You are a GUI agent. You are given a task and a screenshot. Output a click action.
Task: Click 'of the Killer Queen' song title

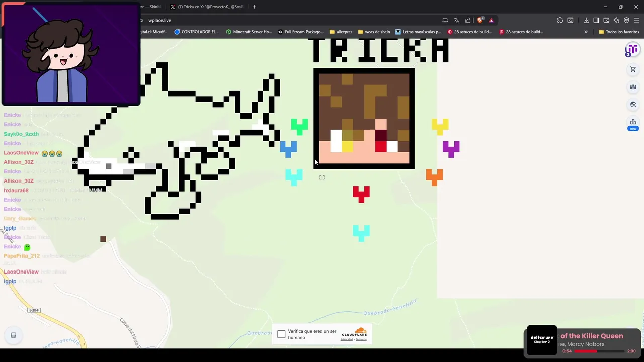pyautogui.click(x=592, y=336)
